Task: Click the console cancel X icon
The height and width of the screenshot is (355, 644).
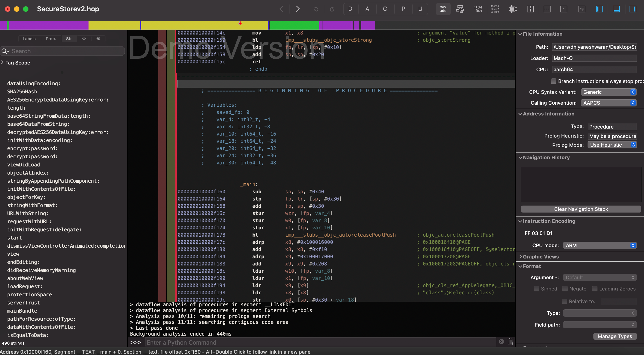Action: click(501, 341)
